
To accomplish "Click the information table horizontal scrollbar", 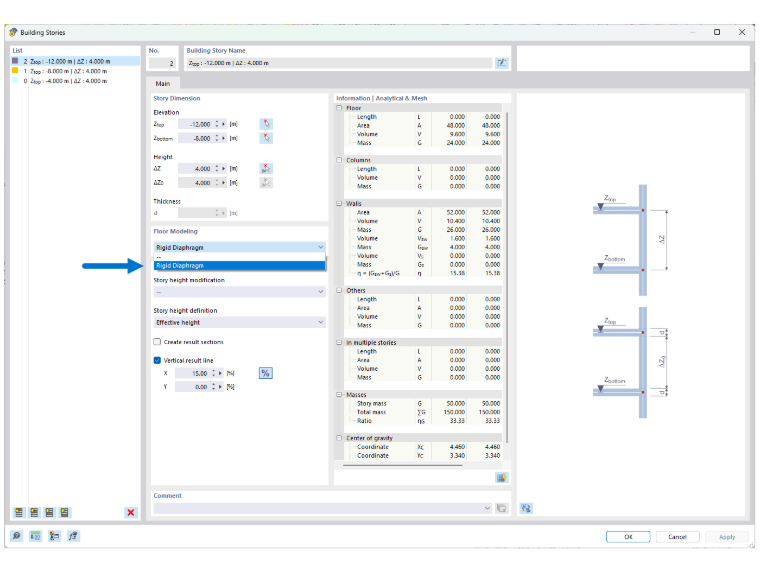I will point(402,465).
